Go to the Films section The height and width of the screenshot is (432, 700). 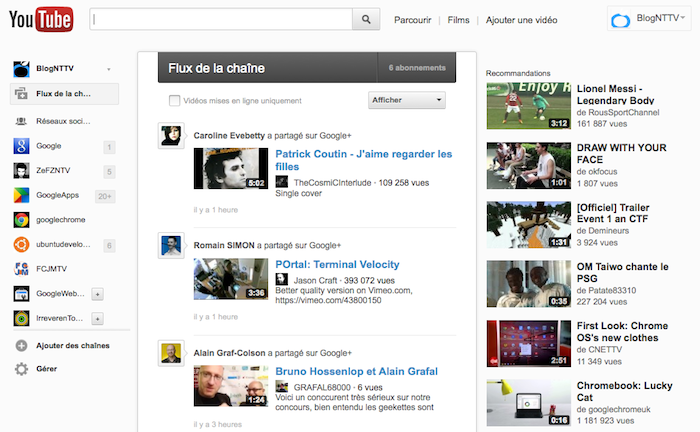[x=458, y=19]
